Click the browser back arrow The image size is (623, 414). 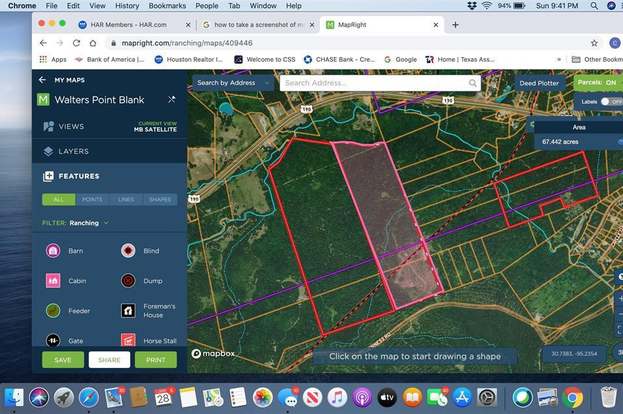(43, 43)
